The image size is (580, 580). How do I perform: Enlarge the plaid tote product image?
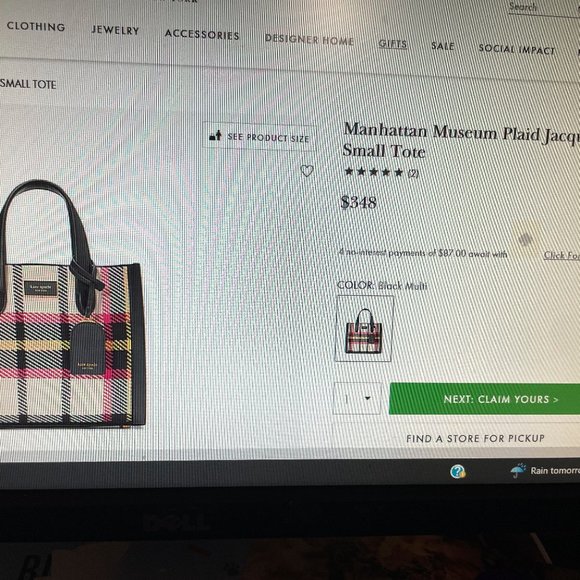pos(72,304)
